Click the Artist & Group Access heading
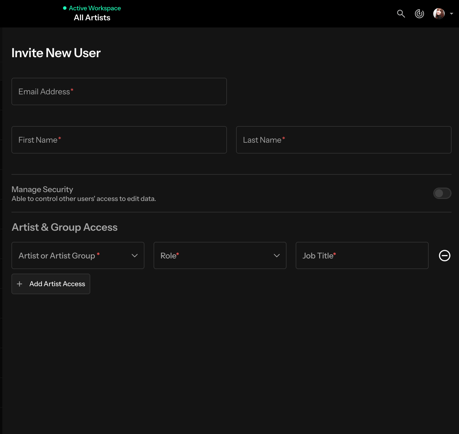Screen dimensions: 459x434 [65, 227]
